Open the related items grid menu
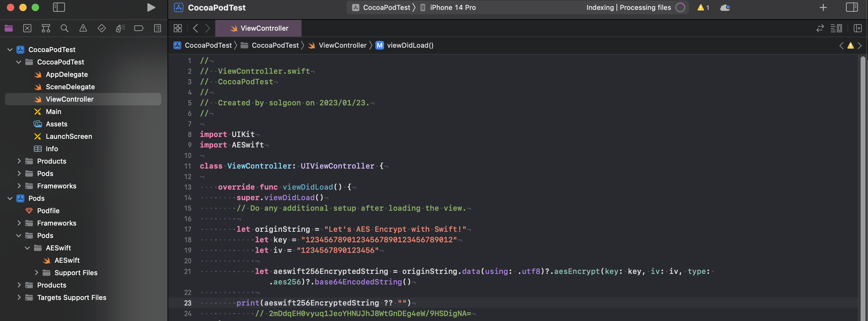The height and width of the screenshot is (321, 868). click(x=177, y=28)
